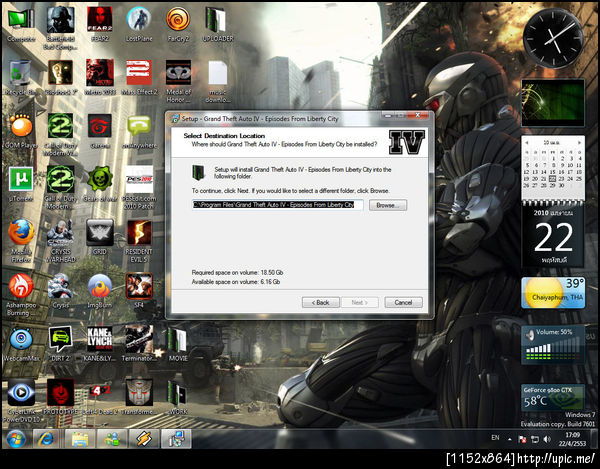Viewport: 600px width, 469px height.
Task: Click the greyed Next button
Action: (360, 303)
